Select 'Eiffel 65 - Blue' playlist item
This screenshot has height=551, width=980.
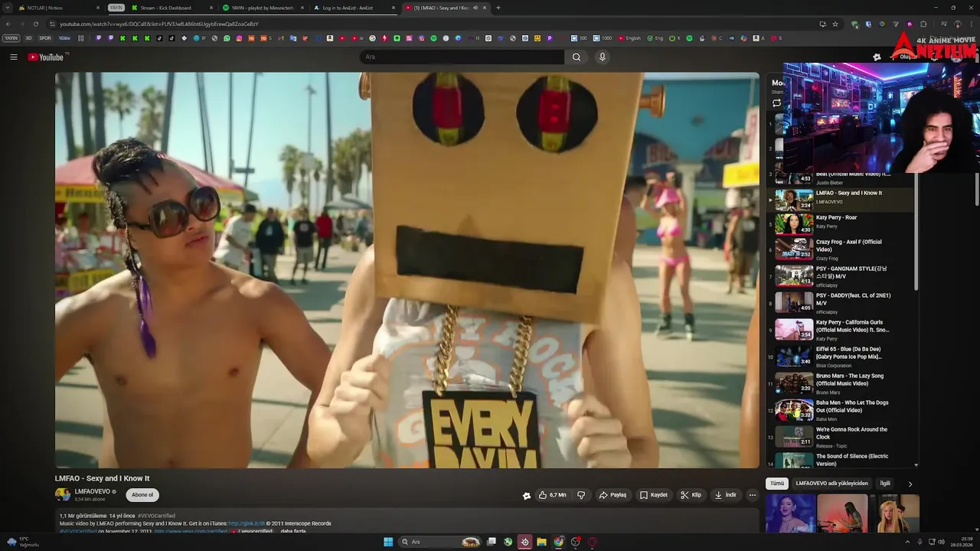point(842,357)
